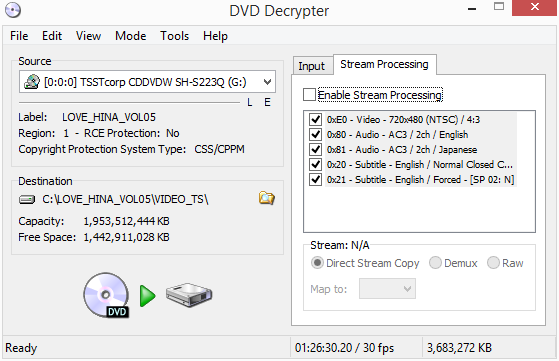Open the Tools menu
Screen dimensions: 559x361
pos(174,36)
